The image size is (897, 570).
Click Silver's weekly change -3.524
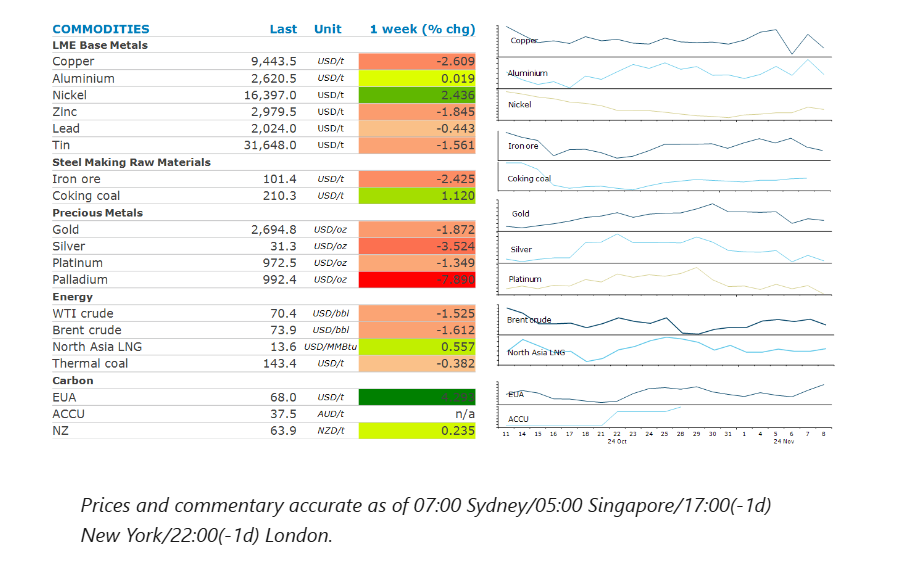(417, 246)
